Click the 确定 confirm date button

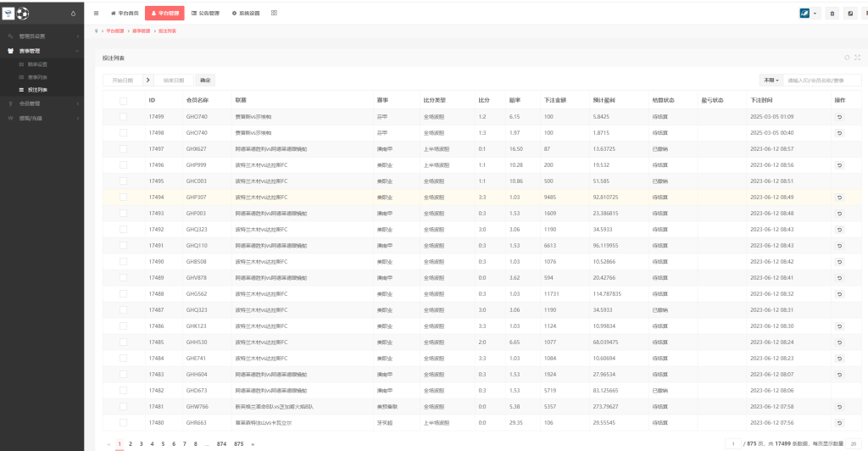click(x=205, y=81)
